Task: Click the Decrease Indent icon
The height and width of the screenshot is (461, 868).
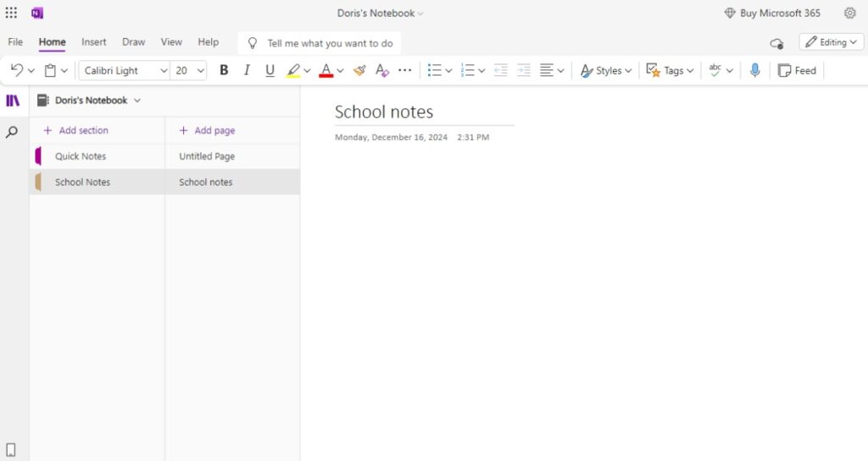Action: click(x=500, y=70)
